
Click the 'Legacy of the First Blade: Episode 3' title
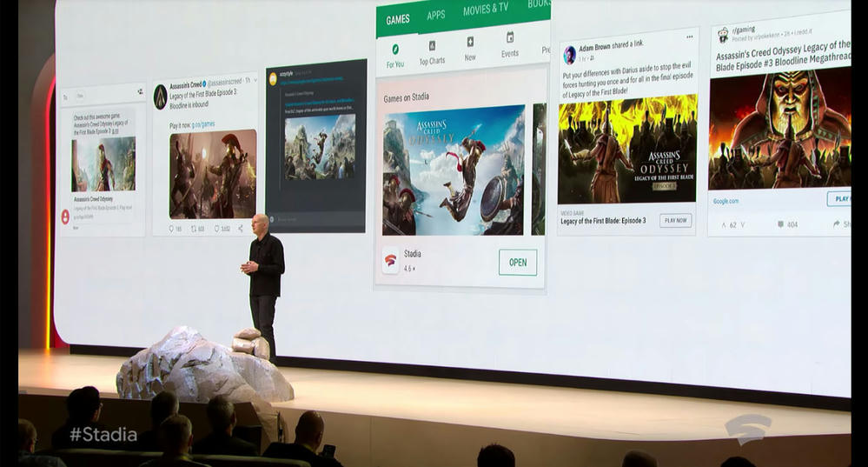click(x=603, y=221)
